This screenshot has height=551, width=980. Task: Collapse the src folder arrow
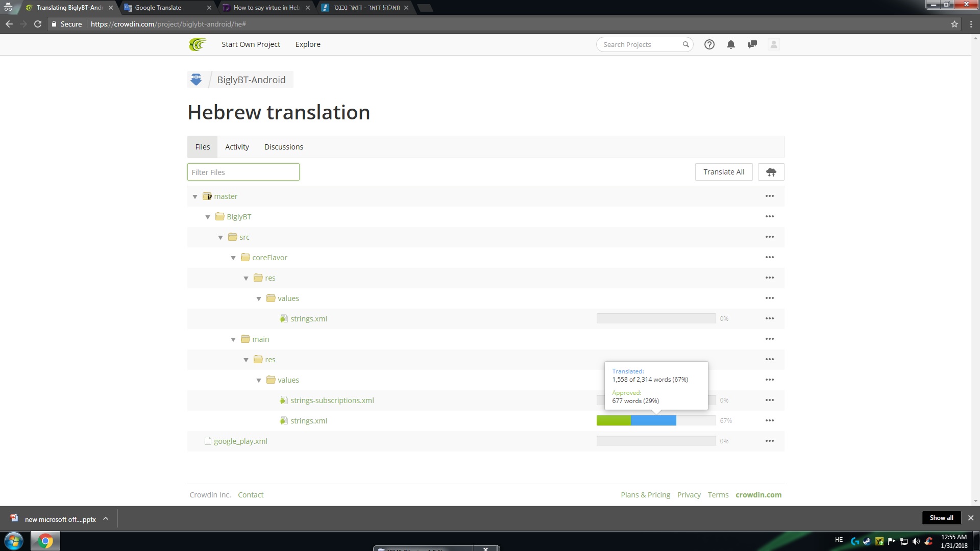[x=220, y=237]
